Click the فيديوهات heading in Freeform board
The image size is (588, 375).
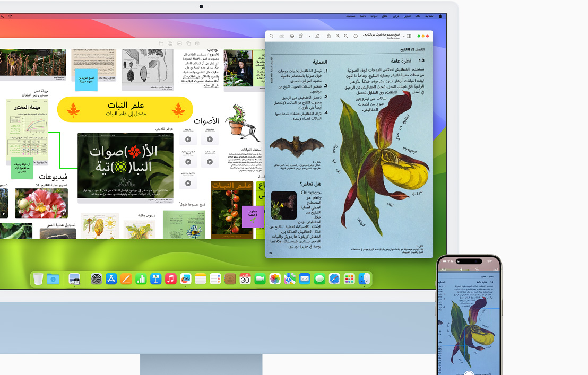(53, 177)
